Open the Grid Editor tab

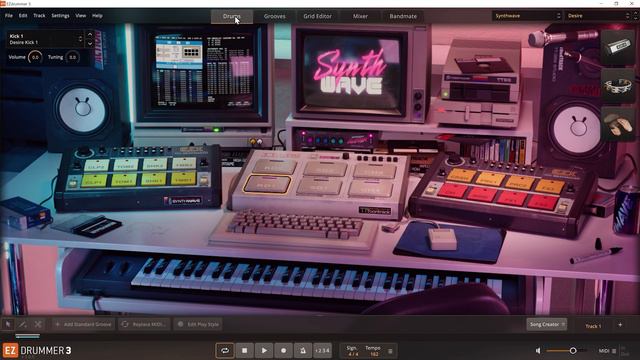pyautogui.click(x=318, y=16)
